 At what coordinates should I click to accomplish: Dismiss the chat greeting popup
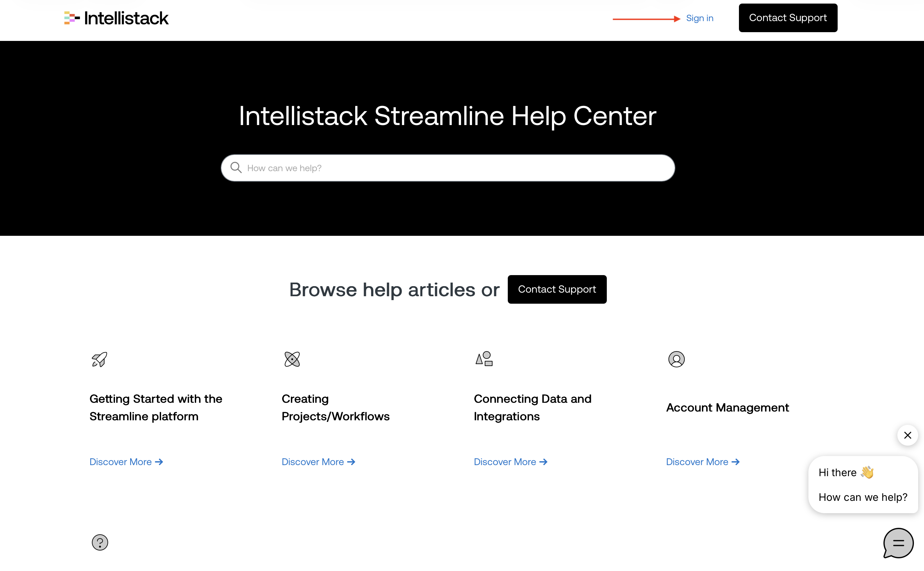pos(907,435)
